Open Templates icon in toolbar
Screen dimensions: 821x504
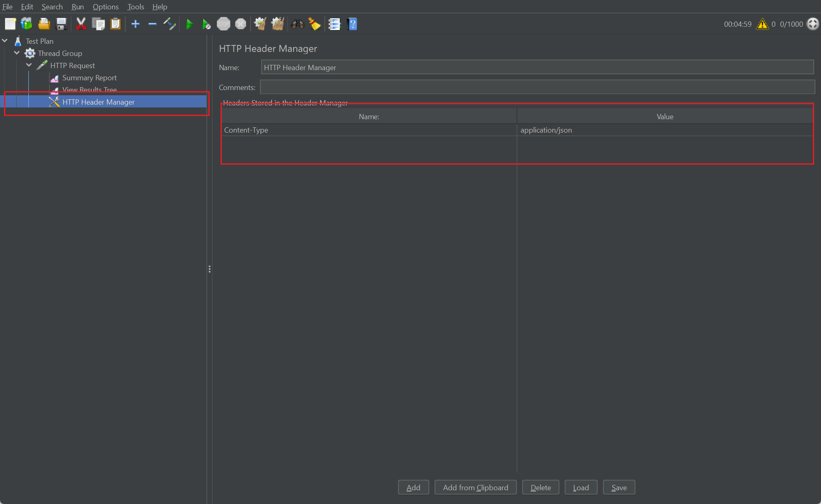coord(27,24)
